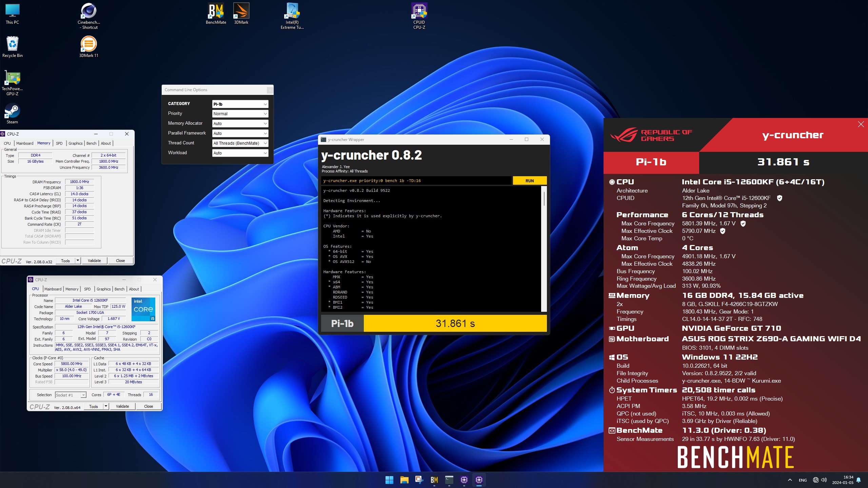Viewport: 868px width, 488px height.
Task: Click the y-cruncher command line field
Action: [416, 181]
